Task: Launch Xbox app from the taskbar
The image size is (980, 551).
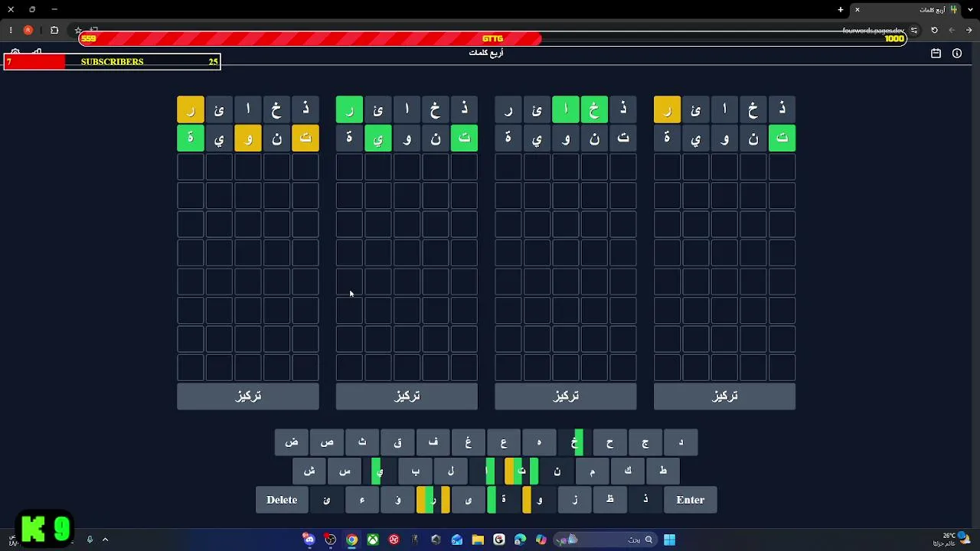Action: tap(373, 540)
